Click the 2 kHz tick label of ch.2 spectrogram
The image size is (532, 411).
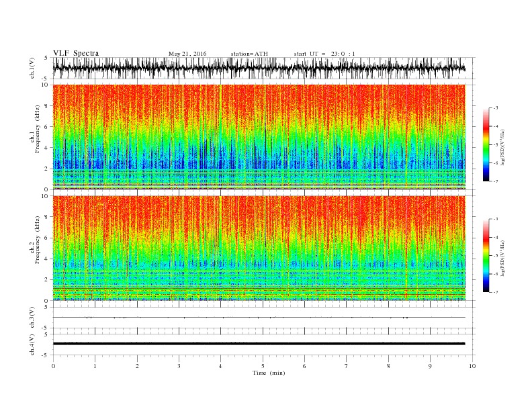pos(47,280)
